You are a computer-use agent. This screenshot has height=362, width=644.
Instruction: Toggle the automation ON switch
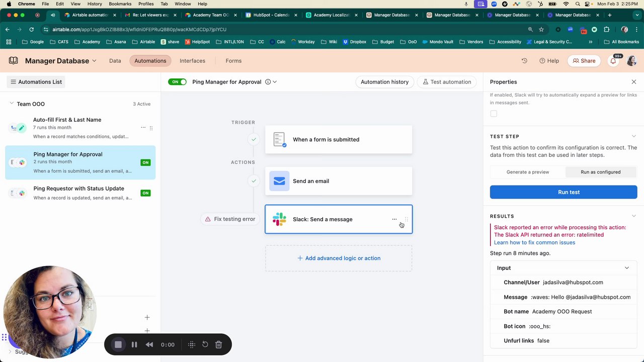(177, 82)
